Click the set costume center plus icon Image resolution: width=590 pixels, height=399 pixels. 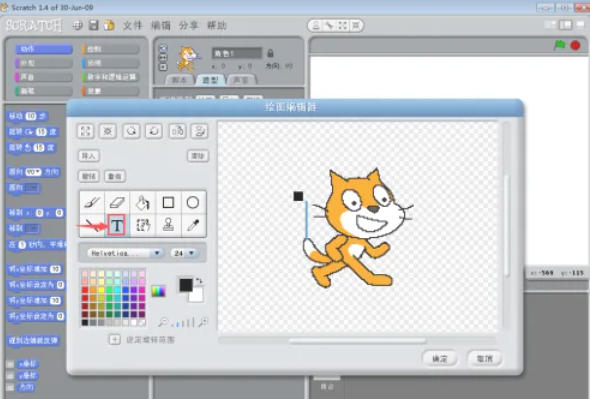[x=114, y=340]
